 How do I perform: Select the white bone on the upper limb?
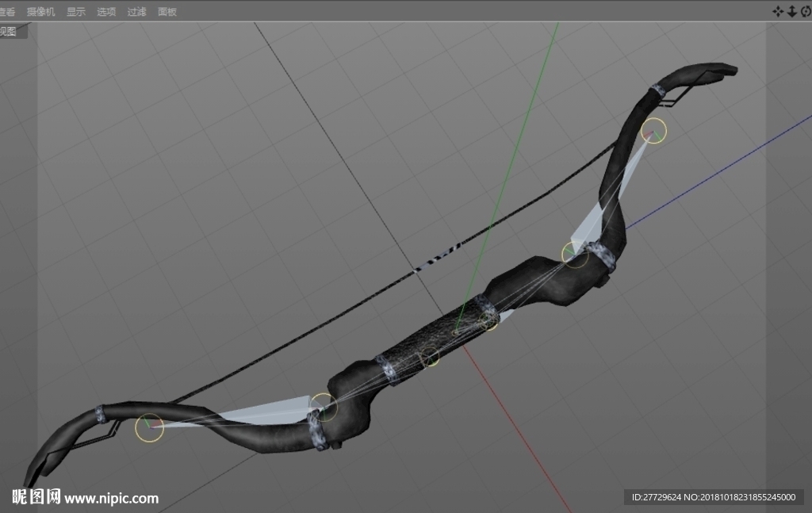point(610,196)
